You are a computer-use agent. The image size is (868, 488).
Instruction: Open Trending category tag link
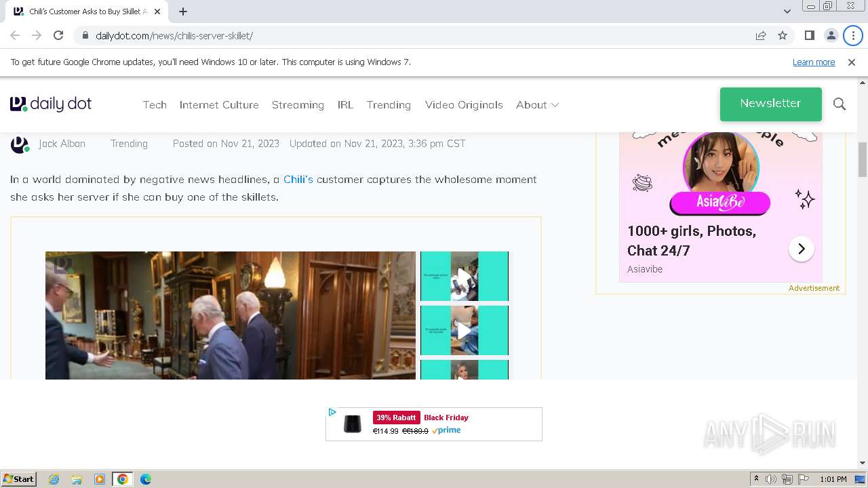click(129, 144)
